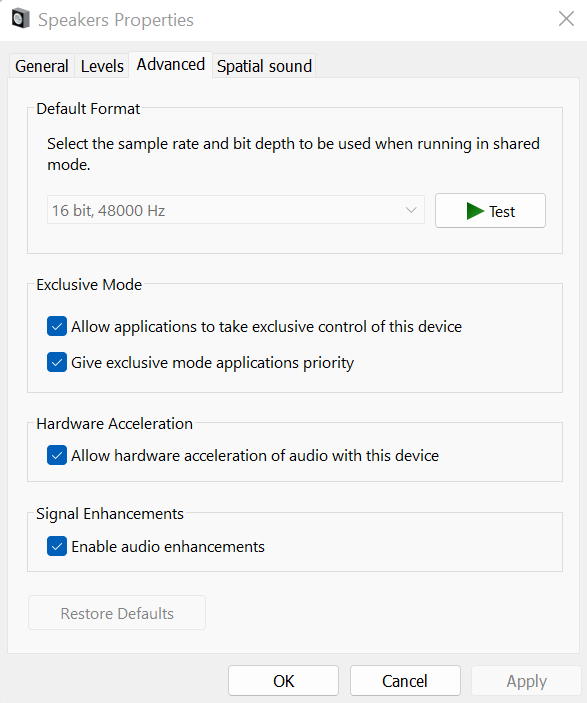Confirm settings with the OK button

283,681
